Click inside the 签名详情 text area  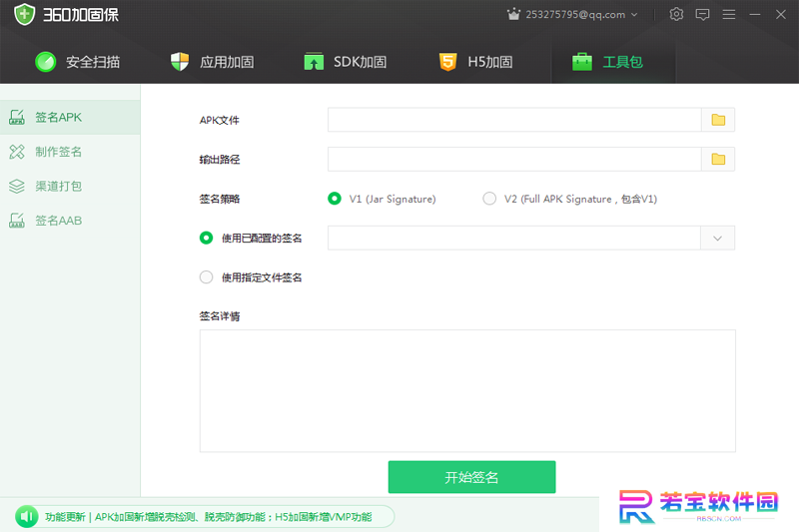[x=467, y=391]
